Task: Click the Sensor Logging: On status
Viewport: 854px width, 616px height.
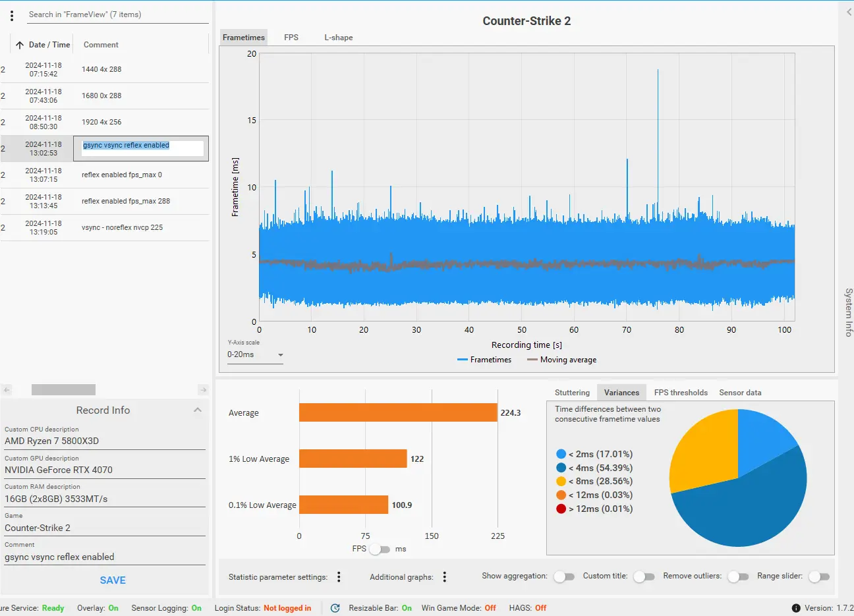Action: [166, 608]
